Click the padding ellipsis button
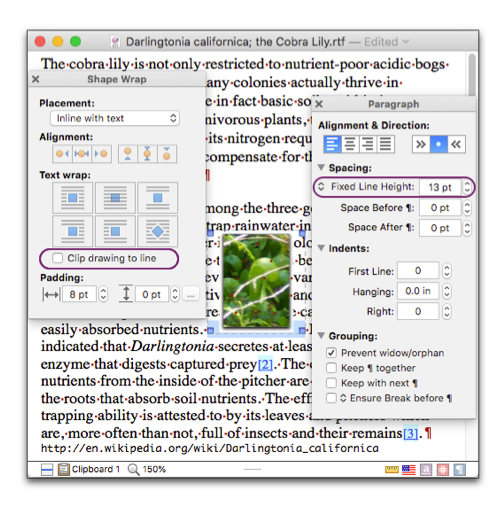504x506 pixels. pos(191,295)
